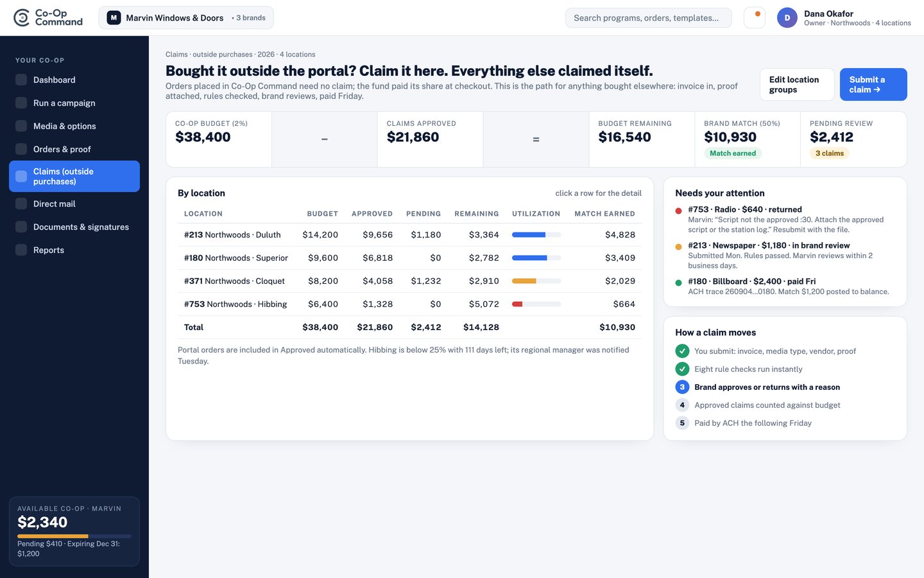The image size is (924, 578).
Task: Open the notifications bell with orange dot
Action: pos(755,17)
